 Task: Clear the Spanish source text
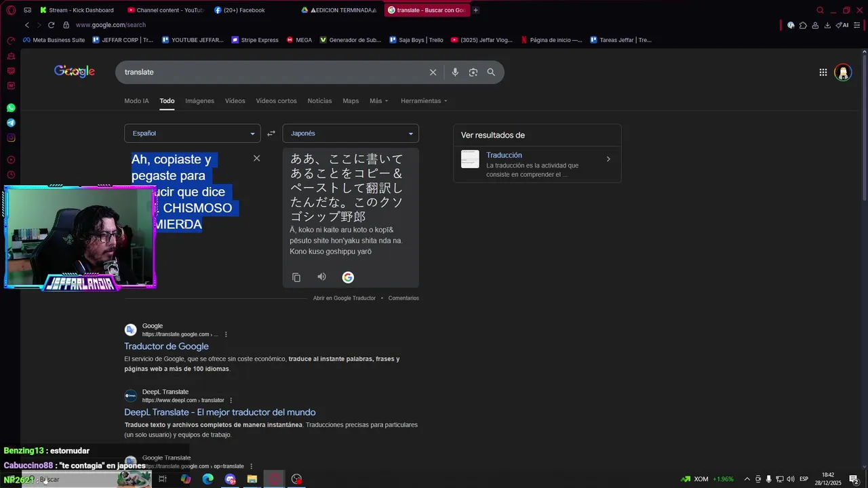click(x=256, y=158)
